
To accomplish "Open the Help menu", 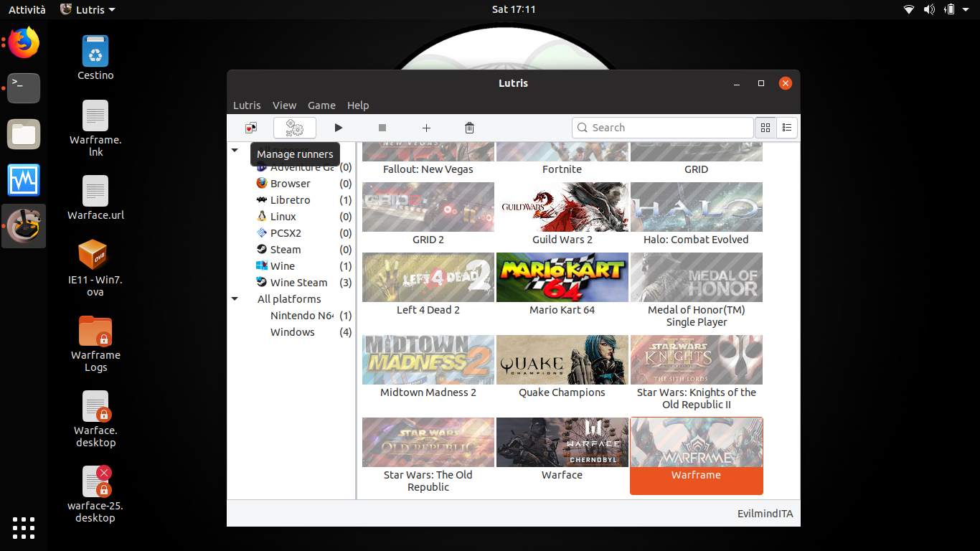I will coord(358,105).
